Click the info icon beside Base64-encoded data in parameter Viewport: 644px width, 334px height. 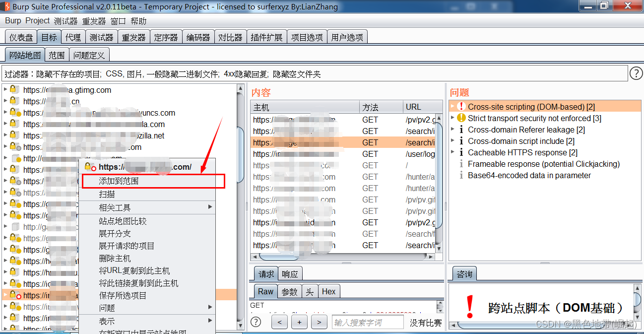[461, 175]
